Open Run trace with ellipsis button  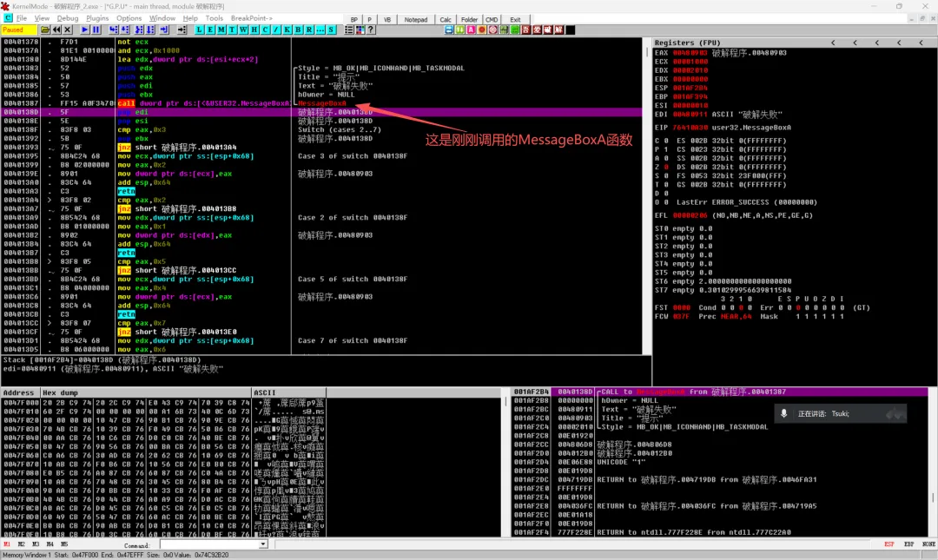(x=320, y=30)
